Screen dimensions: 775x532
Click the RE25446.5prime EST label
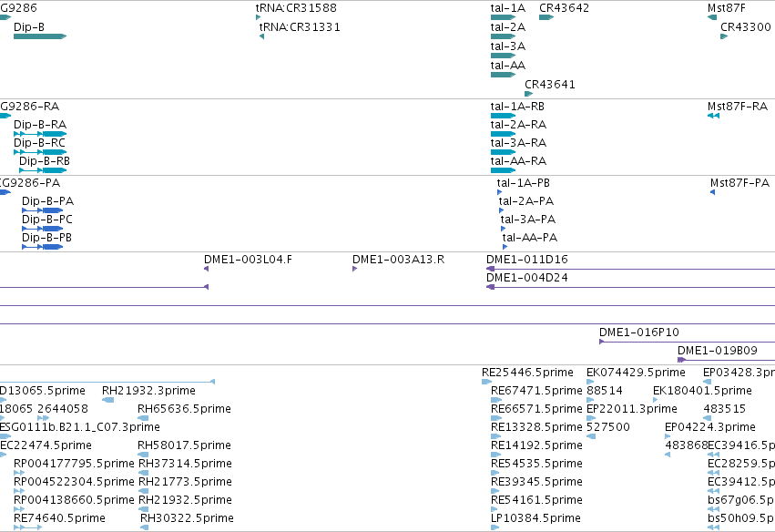528,373
